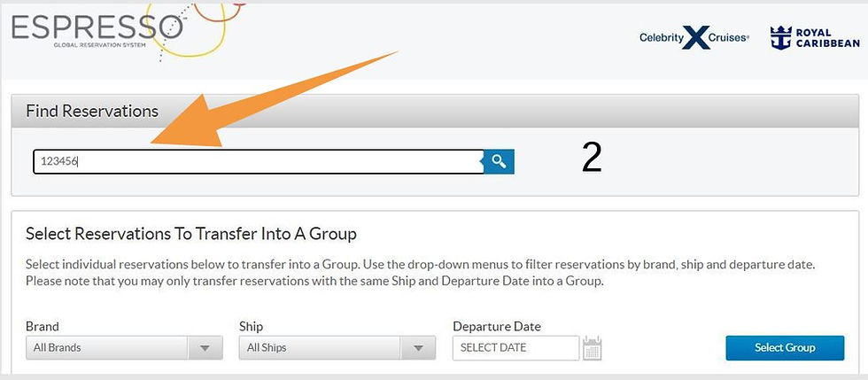Click the large orange arrow annotation
The image size is (868, 380).
(x=266, y=97)
